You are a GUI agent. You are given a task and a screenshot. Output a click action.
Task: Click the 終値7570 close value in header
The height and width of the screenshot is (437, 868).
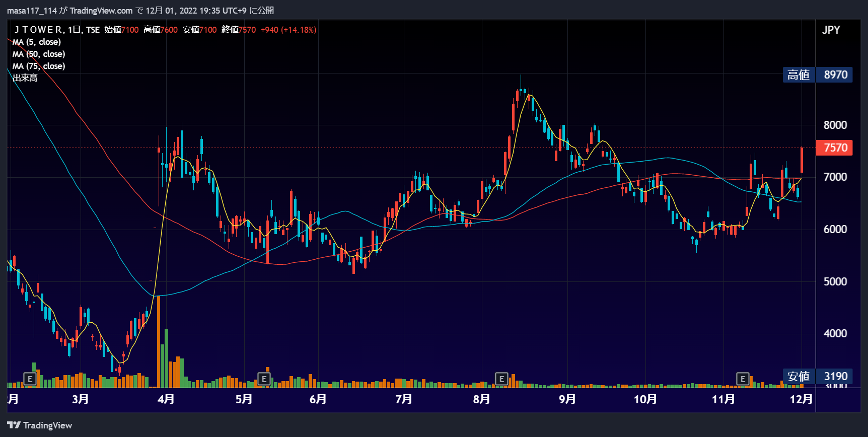[239, 30]
